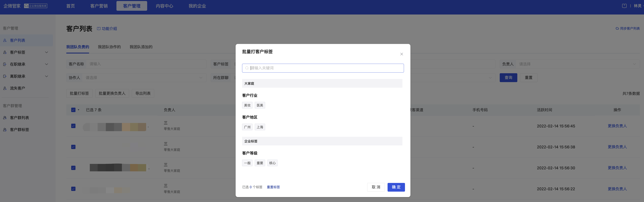Select the 重要 customer level tag
This screenshot has height=202, width=644.
(260, 163)
